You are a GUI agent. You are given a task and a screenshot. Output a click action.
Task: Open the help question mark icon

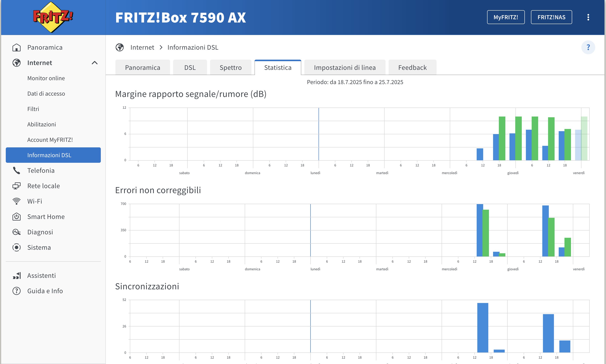(x=588, y=47)
